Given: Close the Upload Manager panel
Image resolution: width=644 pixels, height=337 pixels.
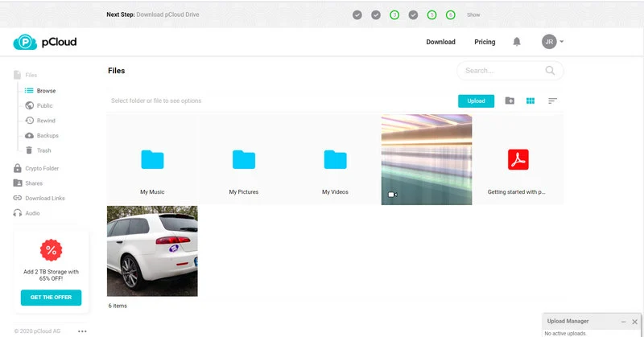Looking at the screenshot, I should click(x=634, y=322).
